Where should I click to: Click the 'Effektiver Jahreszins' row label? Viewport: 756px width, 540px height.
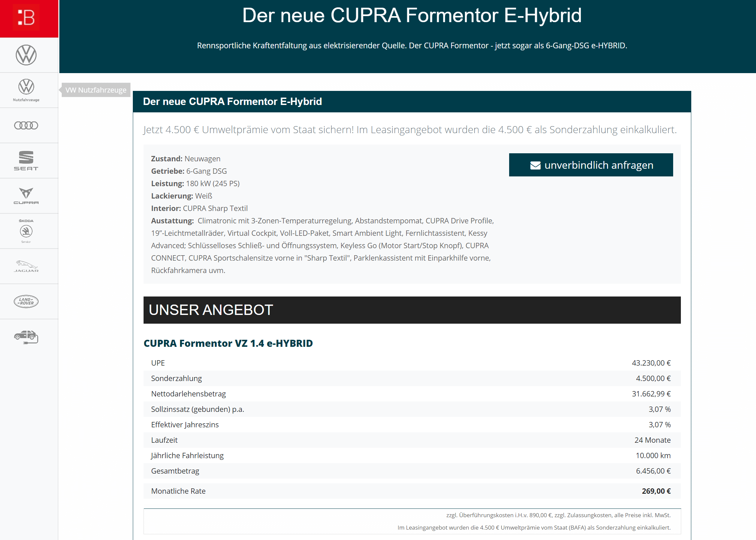[185, 425]
